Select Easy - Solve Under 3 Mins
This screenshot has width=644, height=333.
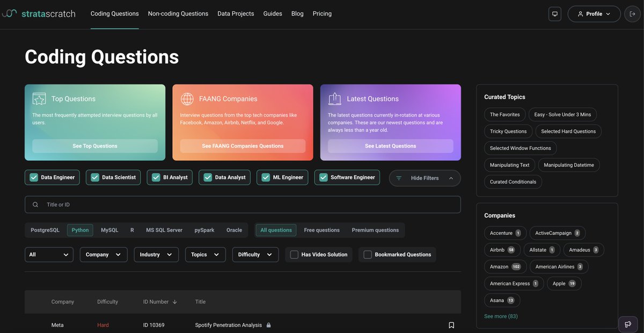pos(562,114)
